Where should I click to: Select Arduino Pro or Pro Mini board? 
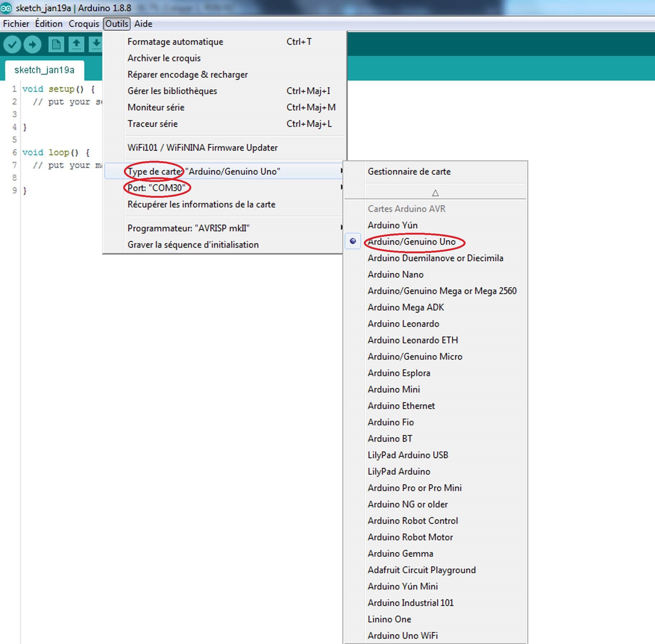point(435,488)
